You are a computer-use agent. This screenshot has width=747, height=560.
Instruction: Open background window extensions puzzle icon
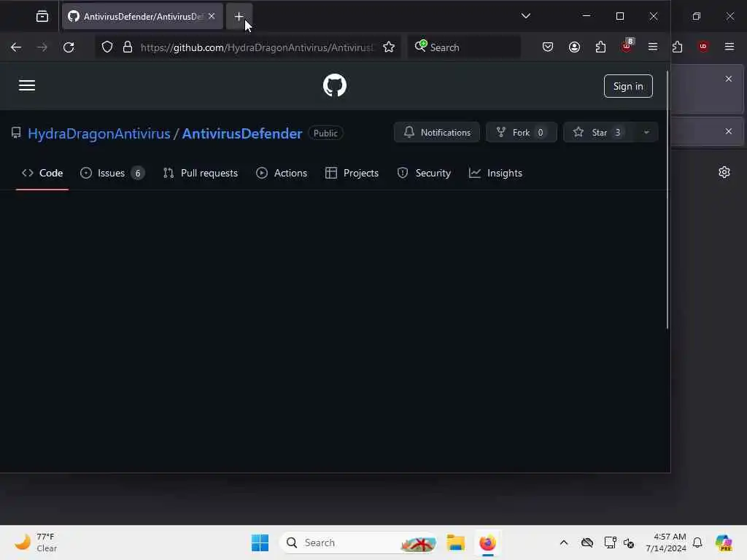coord(677,47)
